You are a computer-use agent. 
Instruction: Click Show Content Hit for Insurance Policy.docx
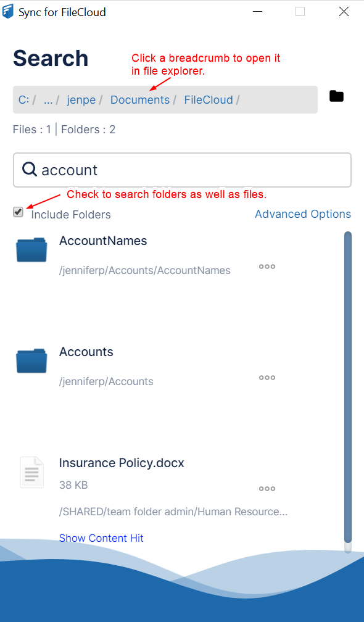101,537
